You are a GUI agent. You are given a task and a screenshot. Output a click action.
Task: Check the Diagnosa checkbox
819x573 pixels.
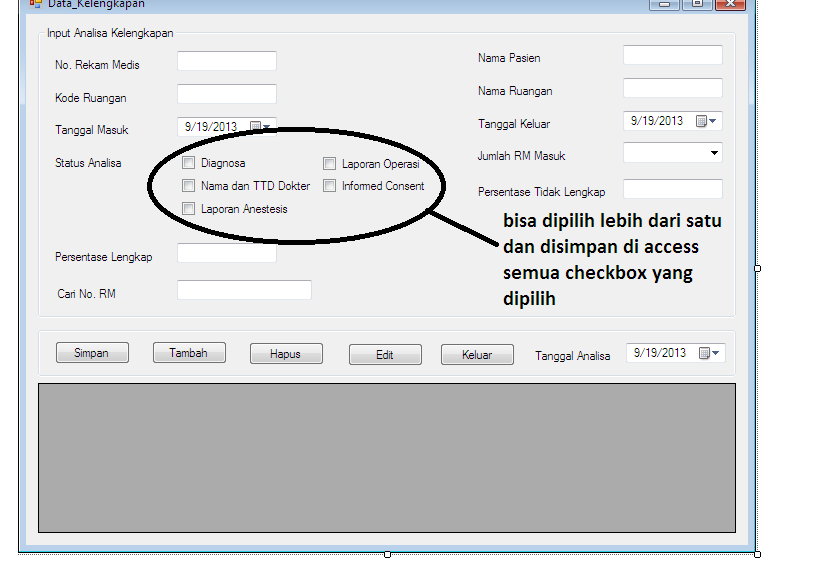189,163
